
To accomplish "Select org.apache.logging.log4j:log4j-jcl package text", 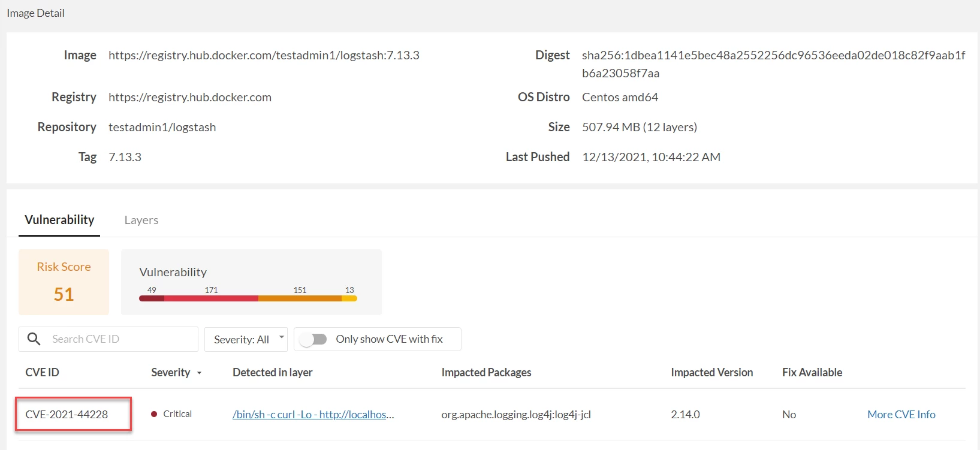I will [x=516, y=414].
